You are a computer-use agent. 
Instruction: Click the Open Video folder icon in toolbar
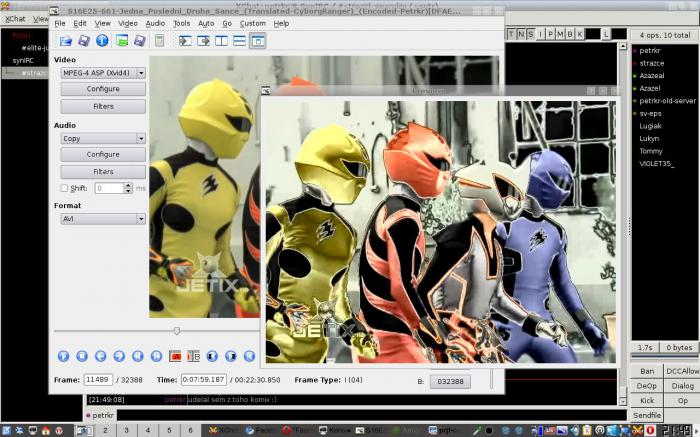(x=66, y=41)
